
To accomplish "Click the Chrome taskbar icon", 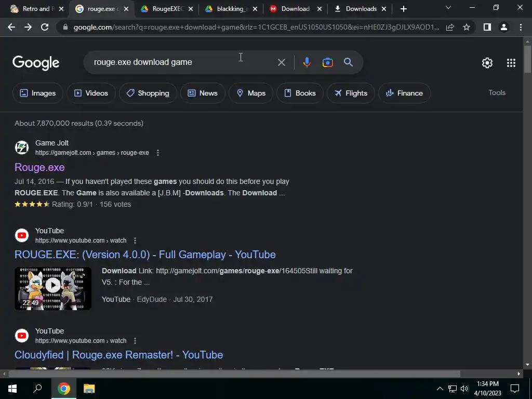I will click(x=63, y=389).
